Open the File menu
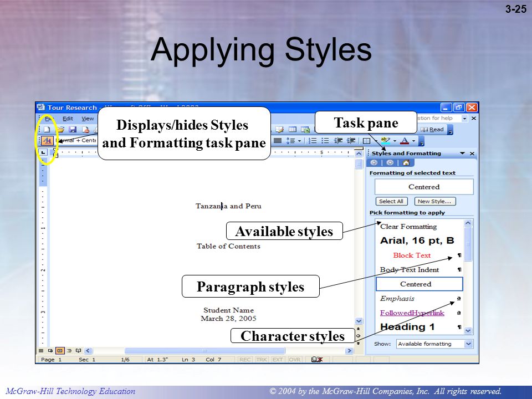The image size is (532, 399). tap(49, 119)
